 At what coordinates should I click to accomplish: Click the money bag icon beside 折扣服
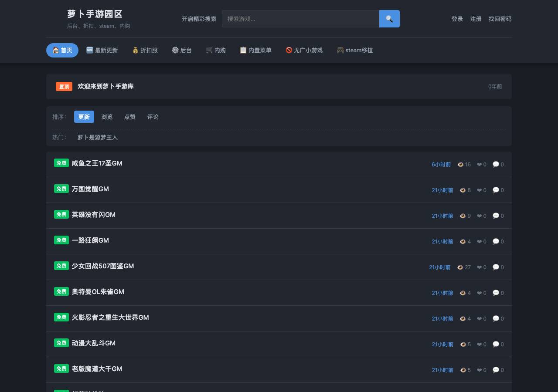[x=136, y=50]
